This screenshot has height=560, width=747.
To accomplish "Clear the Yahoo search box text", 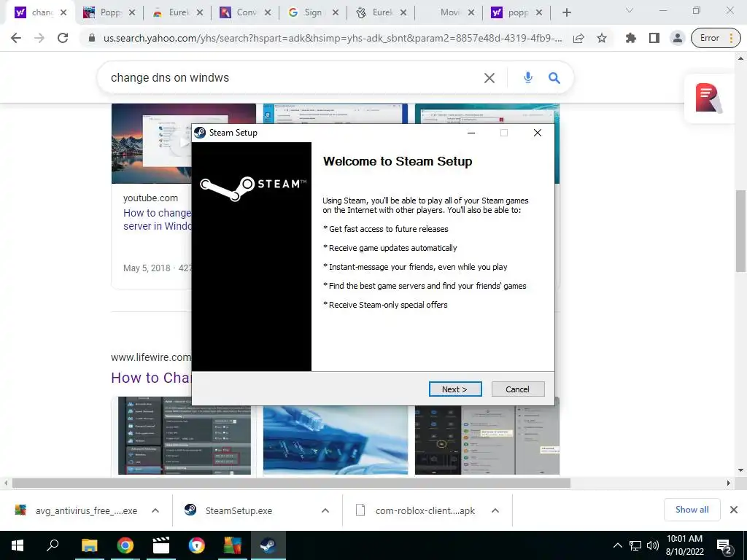I will point(489,78).
